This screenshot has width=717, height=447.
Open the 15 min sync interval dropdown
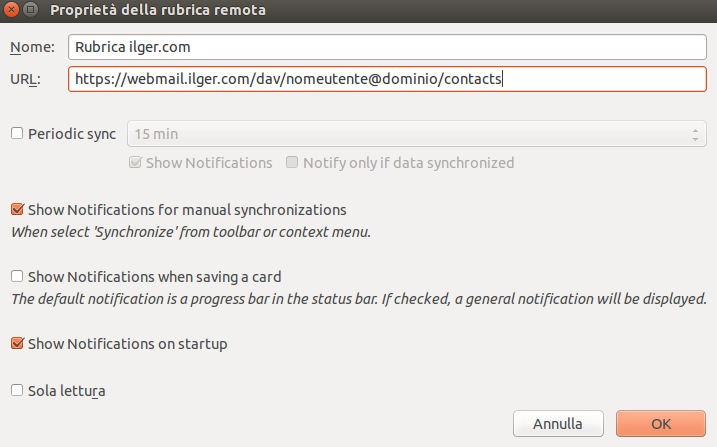[x=417, y=134]
